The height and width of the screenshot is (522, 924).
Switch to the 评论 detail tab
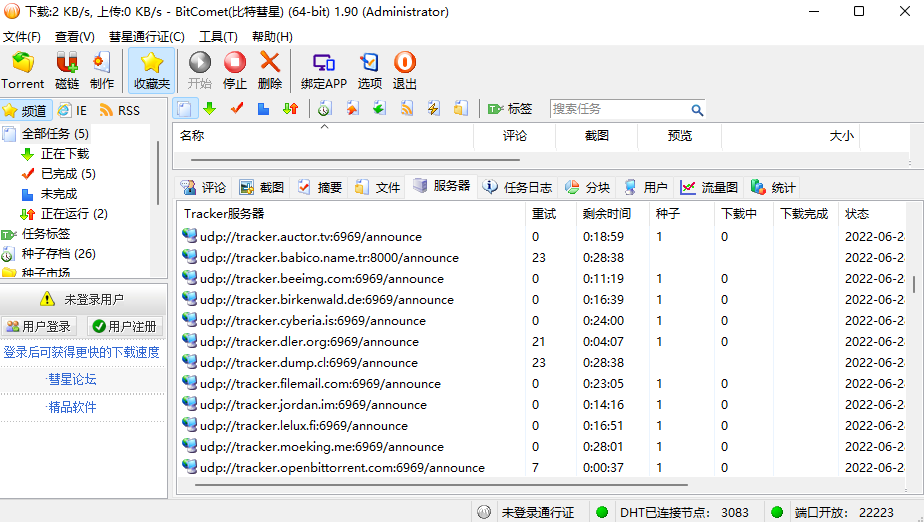tap(203, 187)
